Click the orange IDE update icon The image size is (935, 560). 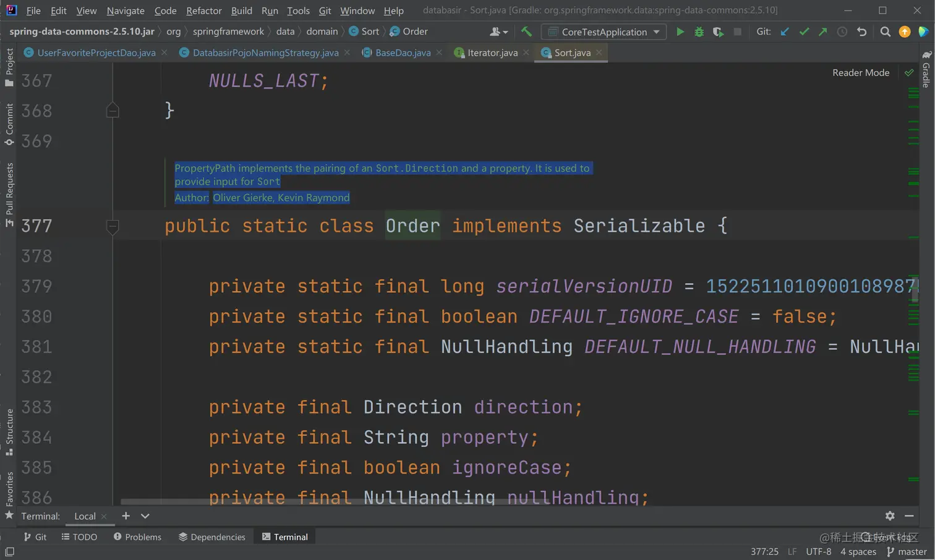click(905, 32)
